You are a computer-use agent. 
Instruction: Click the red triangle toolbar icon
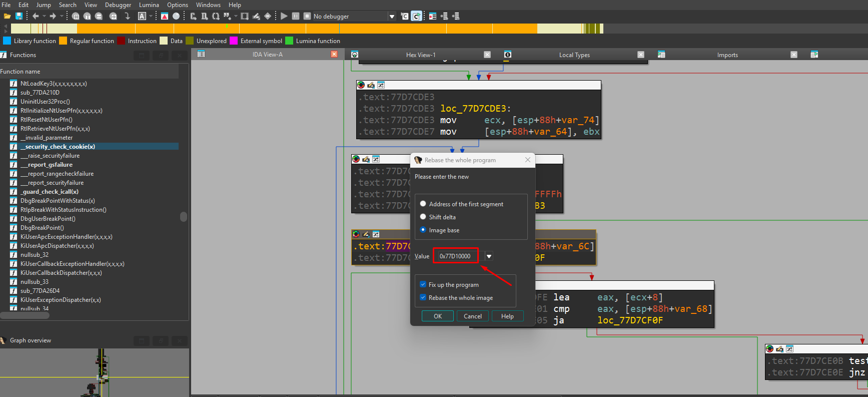click(x=165, y=16)
